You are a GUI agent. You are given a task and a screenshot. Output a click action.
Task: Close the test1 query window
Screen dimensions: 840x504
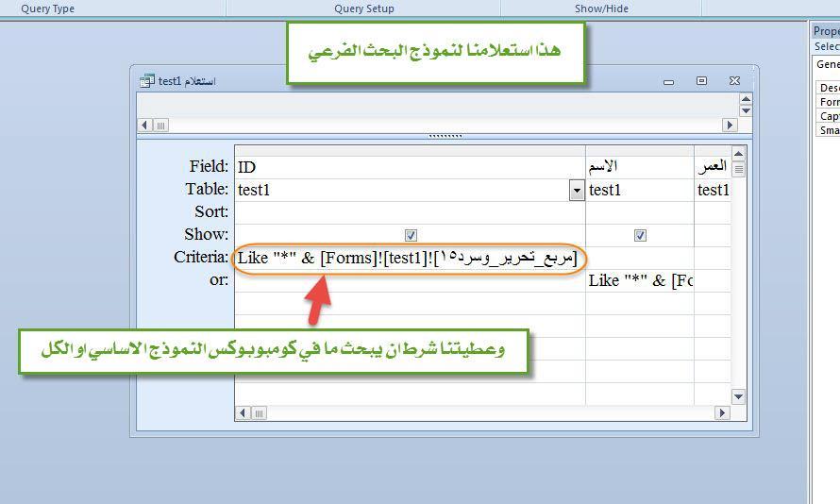pos(734,81)
